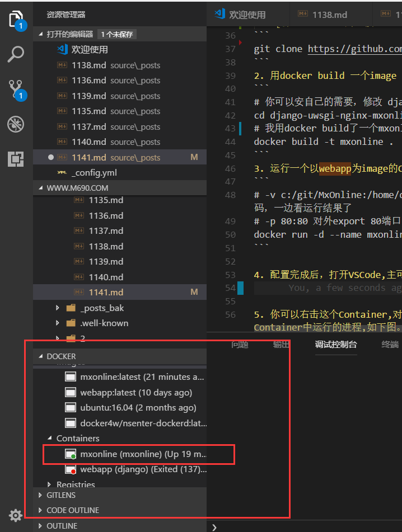
Task: Open 1137.md in the file tree
Action: click(120, 230)
